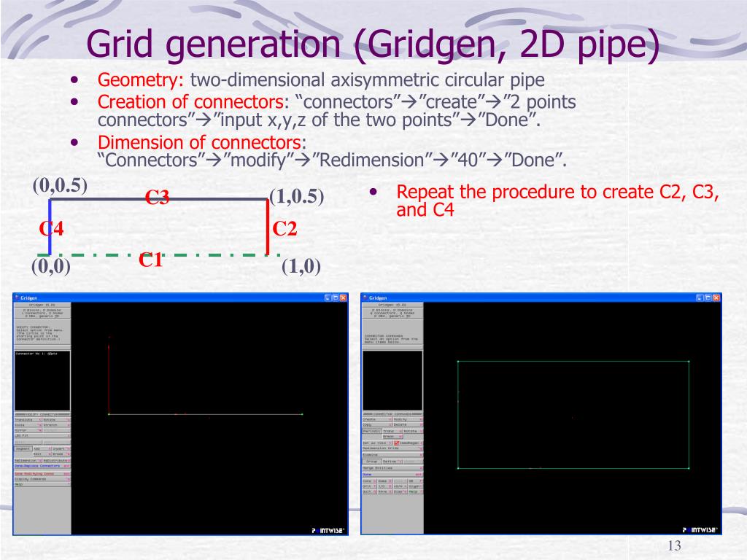Click DB display toggle in right window
The height and width of the screenshot is (560, 747).
point(415,481)
